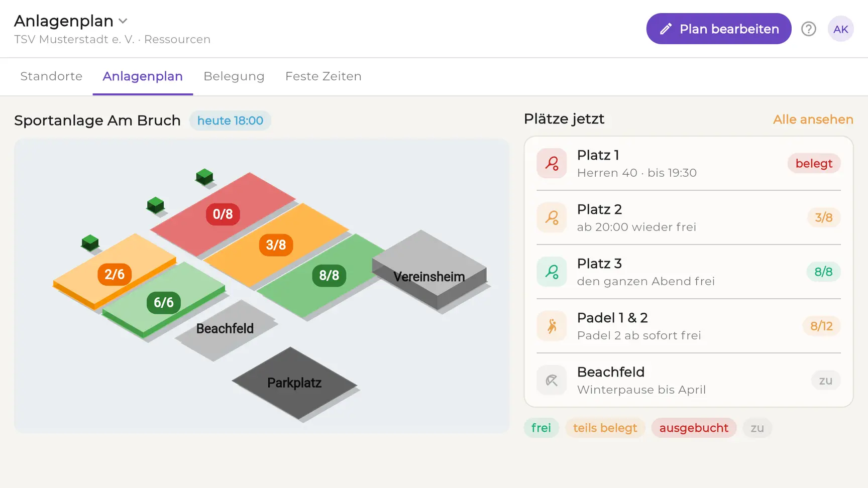Switch to the Standorte tab
Viewport: 868px width, 488px height.
(51, 76)
